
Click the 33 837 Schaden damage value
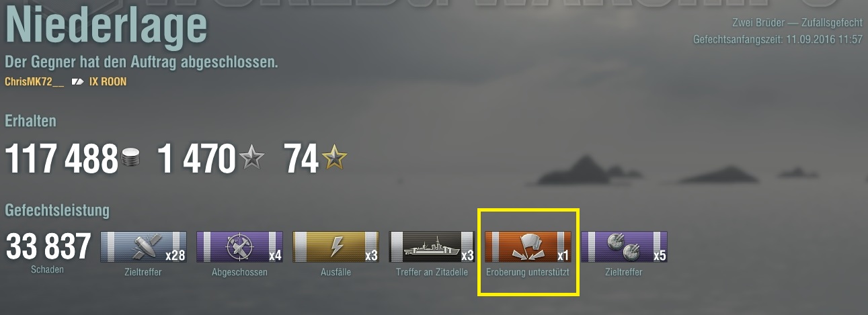click(48, 247)
